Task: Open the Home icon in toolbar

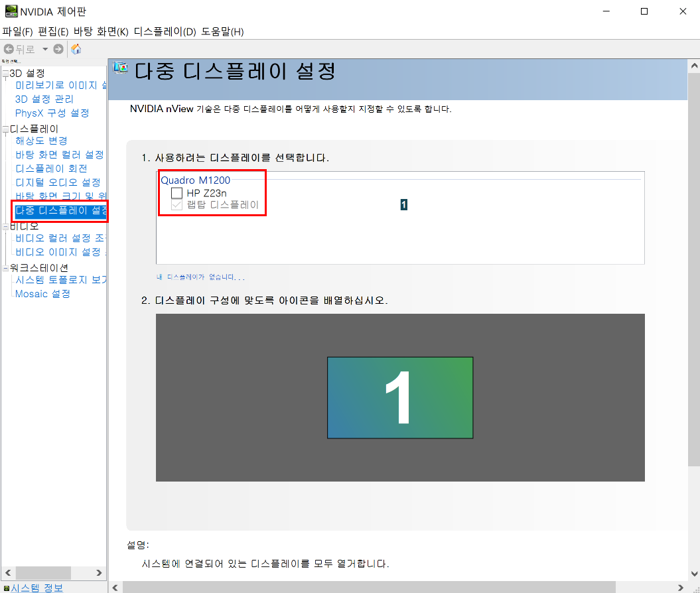Action: [76, 49]
